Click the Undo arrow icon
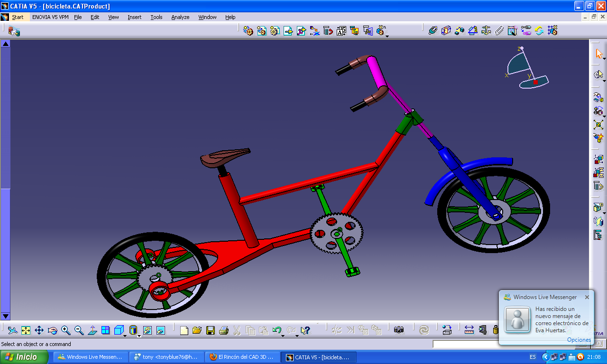 277,330
